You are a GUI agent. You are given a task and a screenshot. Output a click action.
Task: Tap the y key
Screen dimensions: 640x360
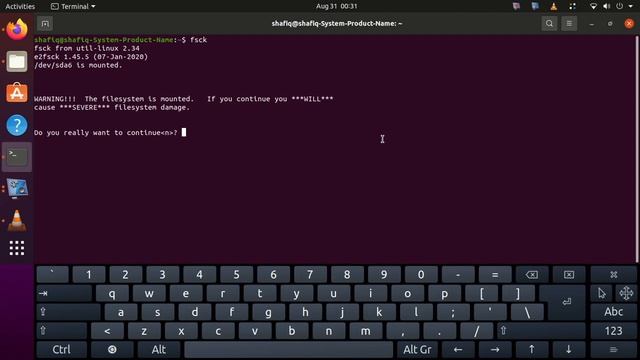pyautogui.click(x=296, y=293)
